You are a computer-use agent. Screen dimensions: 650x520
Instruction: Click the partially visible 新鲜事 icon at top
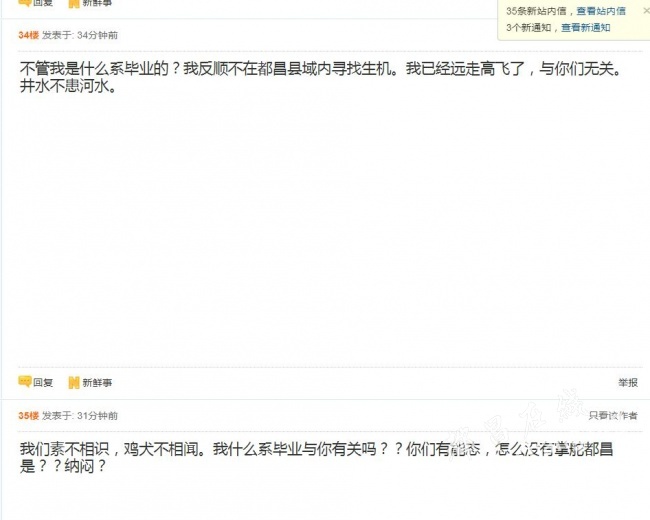pos(74,3)
